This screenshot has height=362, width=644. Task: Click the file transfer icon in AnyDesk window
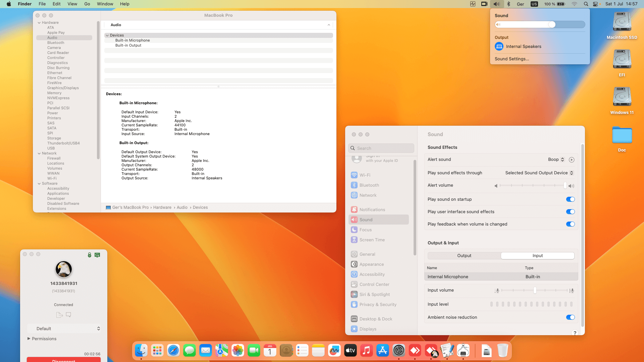(59, 315)
